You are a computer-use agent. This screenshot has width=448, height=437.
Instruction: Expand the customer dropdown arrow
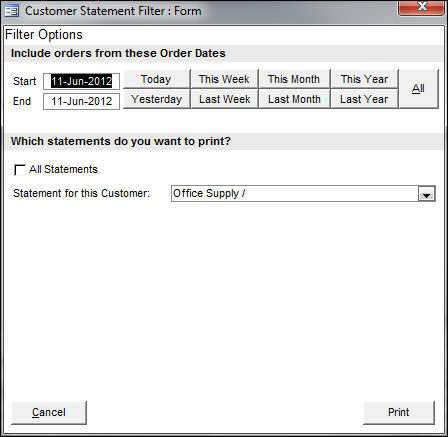(x=426, y=194)
